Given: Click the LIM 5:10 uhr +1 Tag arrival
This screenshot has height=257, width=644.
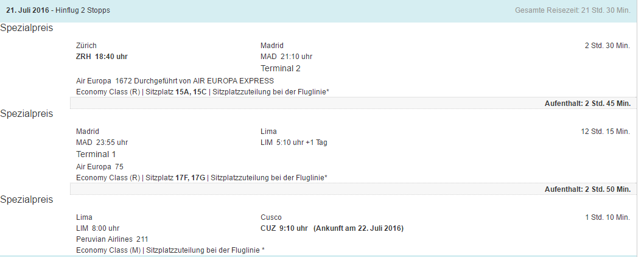Looking at the screenshot, I should [x=294, y=143].
